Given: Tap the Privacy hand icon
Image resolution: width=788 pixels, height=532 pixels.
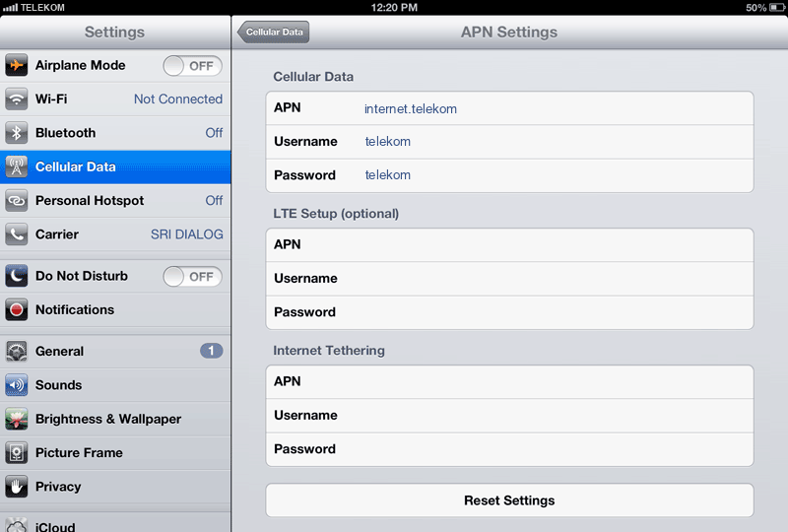Looking at the screenshot, I should coord(16,487).
